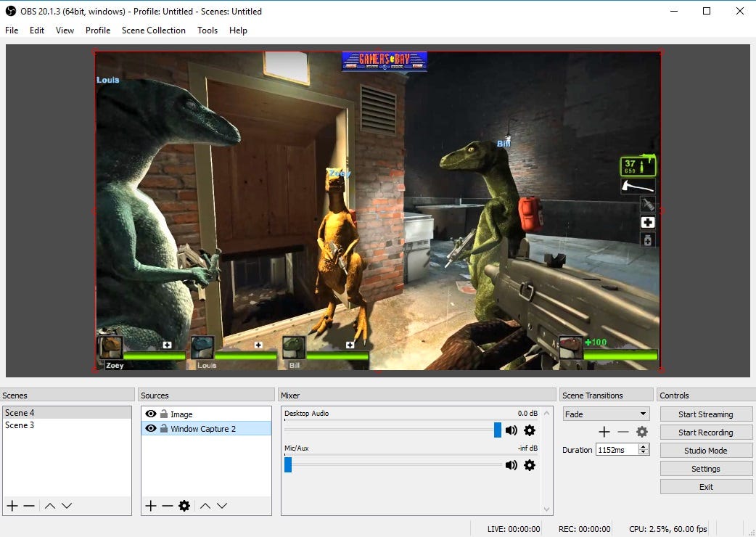The width and height of the screenshot is (756, 537).
Task: Click the OBS logo in title bar
Action: tap(11, 11)
